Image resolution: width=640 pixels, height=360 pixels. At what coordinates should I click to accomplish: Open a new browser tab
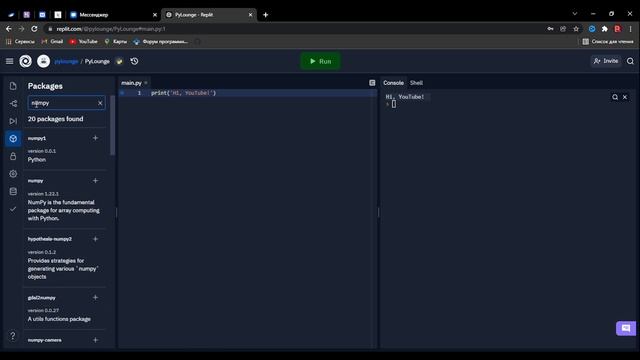point(265,15)
